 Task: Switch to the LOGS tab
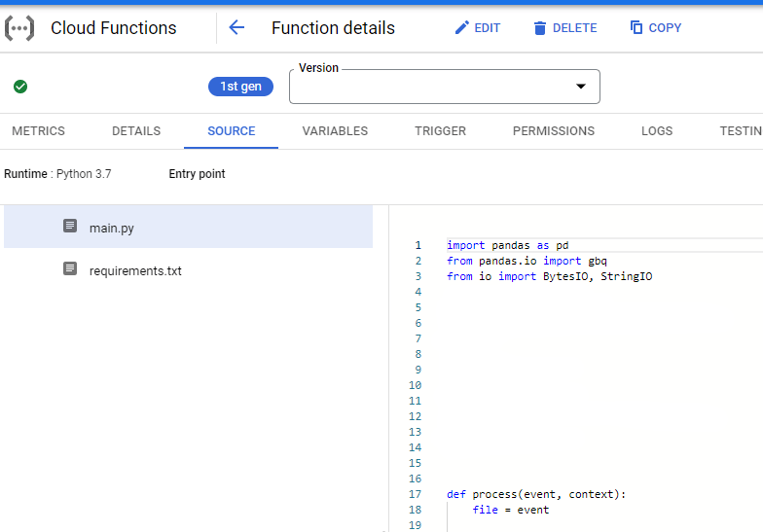[x=657, y=130]
